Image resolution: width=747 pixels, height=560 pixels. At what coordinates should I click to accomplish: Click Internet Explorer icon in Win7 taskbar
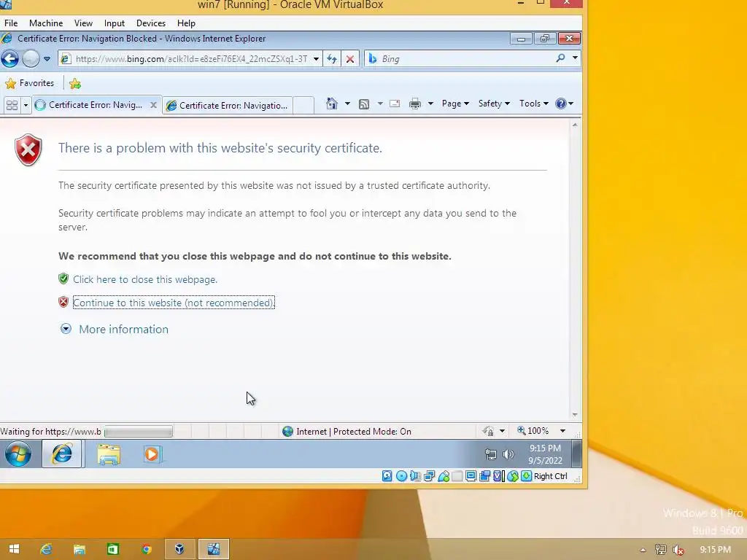pyautogui.click(x=63, y=454)
